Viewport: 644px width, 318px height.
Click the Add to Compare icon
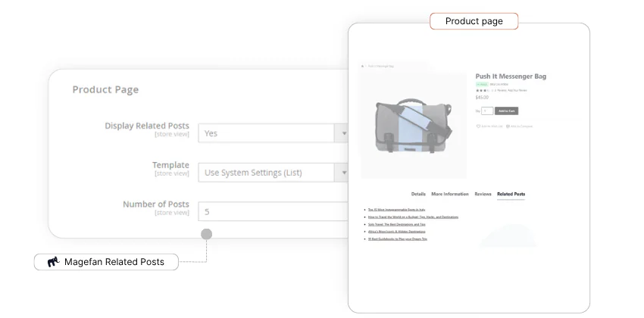[x=508, y=126]
